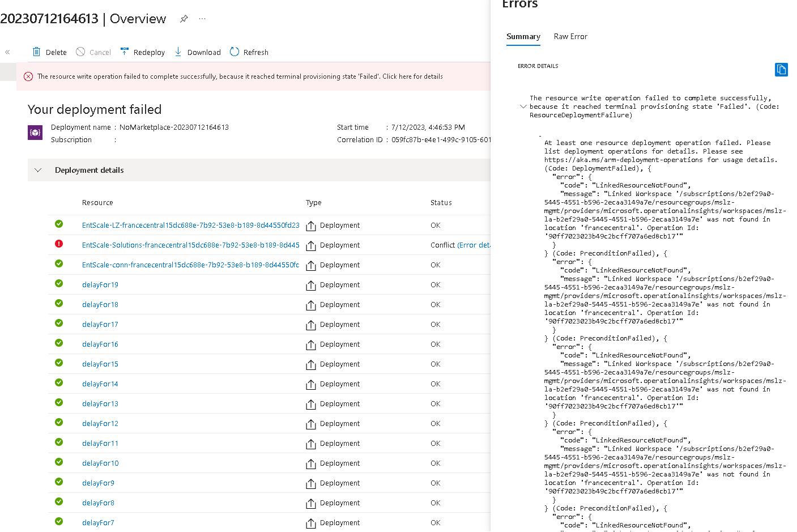Image resolution: width=797 pixels, height=532 pixels.
Task: Click the deployment package icon beside the name
Action: pos(35,132)
